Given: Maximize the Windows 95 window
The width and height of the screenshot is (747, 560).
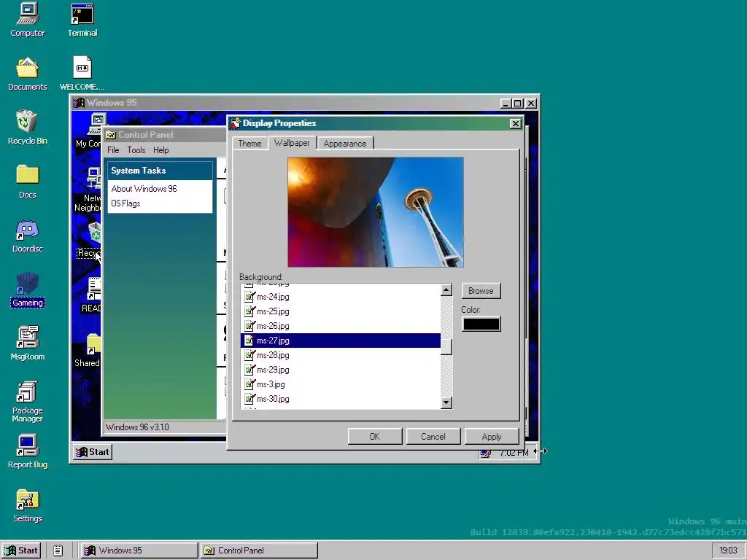Looking at the screenshot, I should 518,103.
